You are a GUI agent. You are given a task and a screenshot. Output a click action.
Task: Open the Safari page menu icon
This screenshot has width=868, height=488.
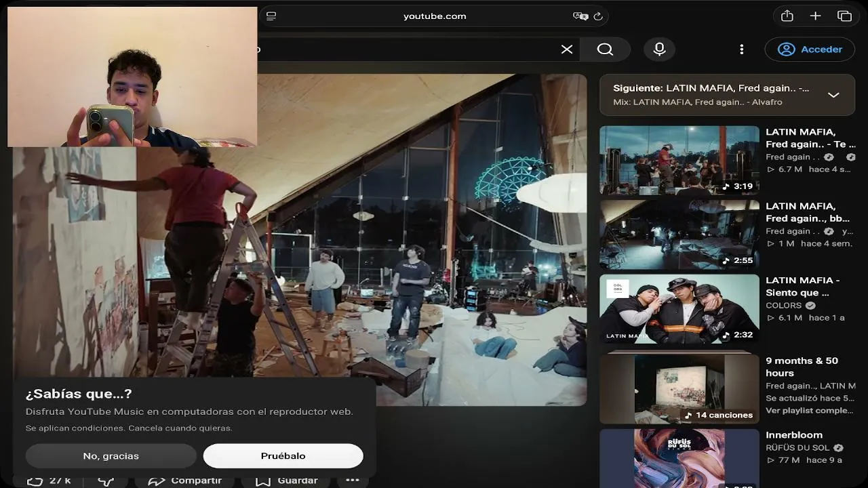[271, 16]
